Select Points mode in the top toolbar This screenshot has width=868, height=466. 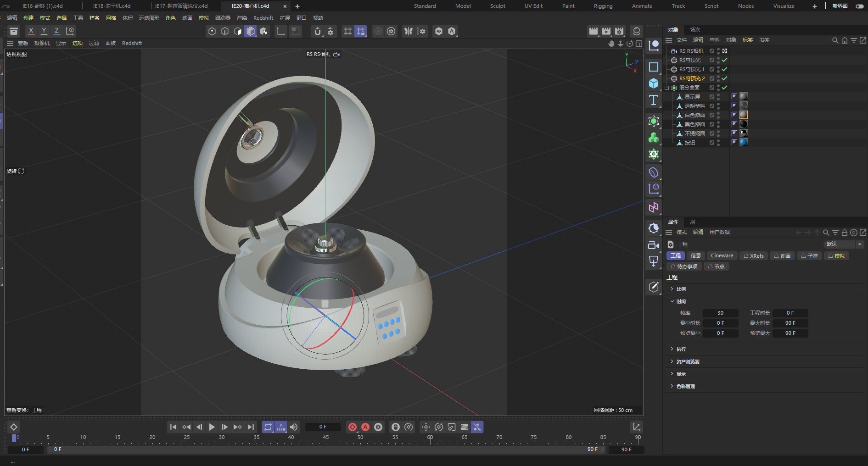[x=212, y=31]
